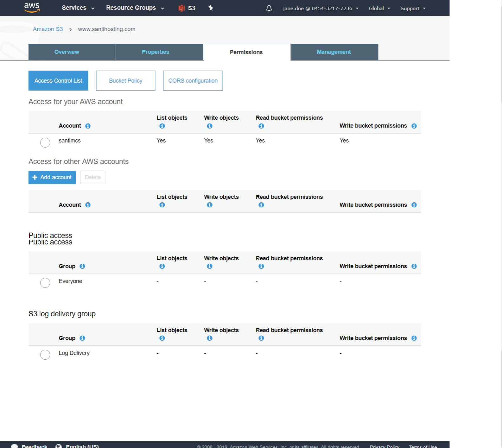
Task: Click List objects info icon in S3 log delivery table
Action: pyautogui.click(x=162, y=338)
